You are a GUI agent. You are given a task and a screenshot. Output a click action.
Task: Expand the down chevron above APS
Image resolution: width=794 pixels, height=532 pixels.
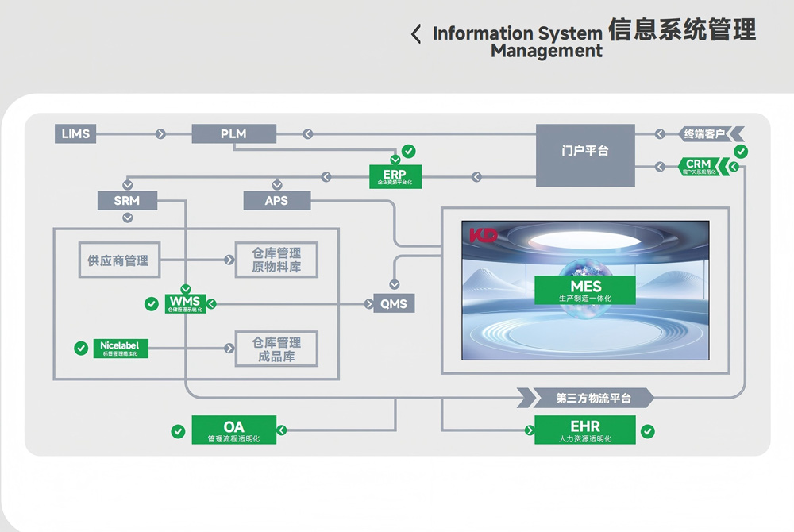[276, 185]
